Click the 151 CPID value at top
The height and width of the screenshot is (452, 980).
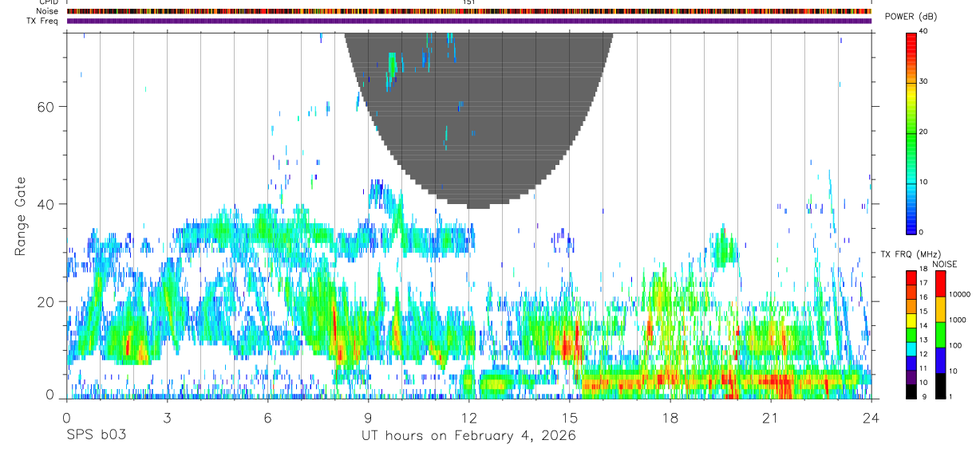click(469, 2)
